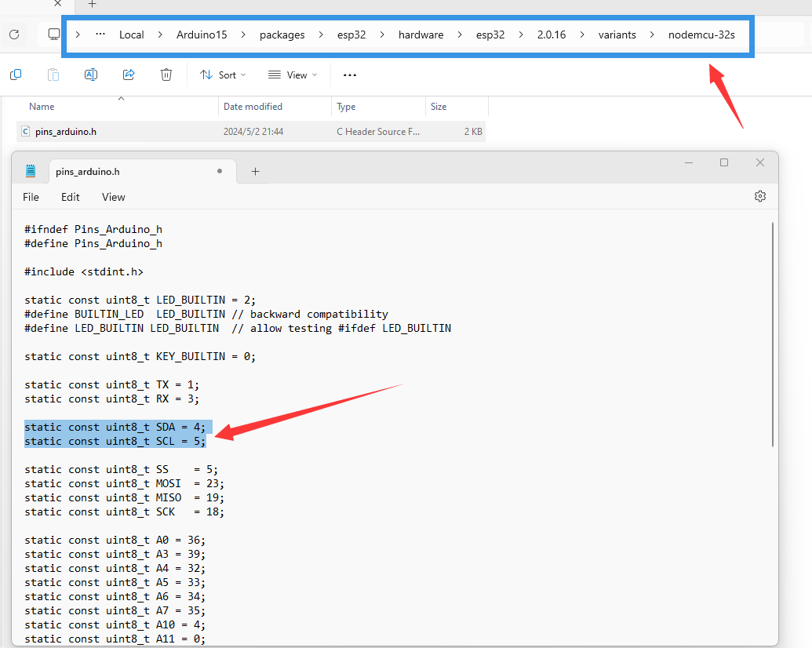Open the View menu in Notepad
This screenshot has width=812, height=648.
pyautogui.click(x=114, y=197)
